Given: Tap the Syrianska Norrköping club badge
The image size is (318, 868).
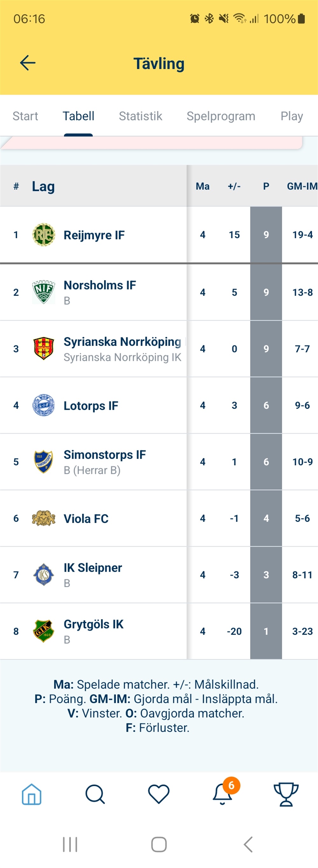Looking at the screenshot, I should tap(44, 348).
